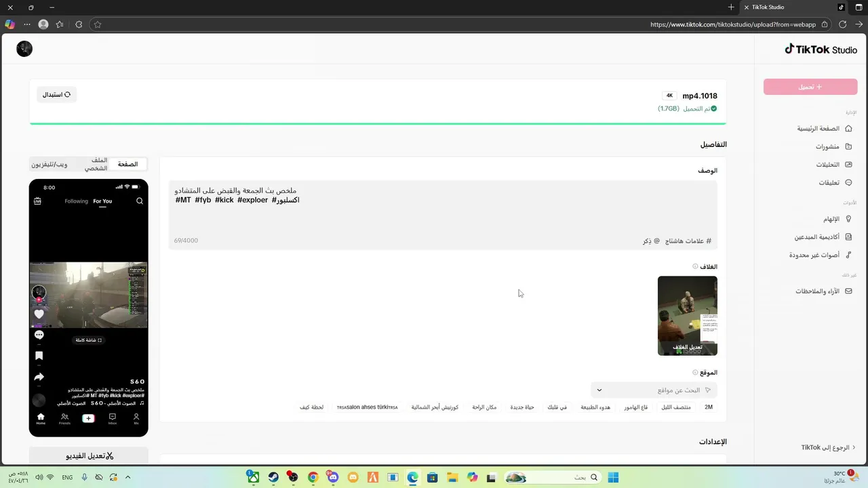
Task: Click the browser refresh icon
Action: click(842, 24)
